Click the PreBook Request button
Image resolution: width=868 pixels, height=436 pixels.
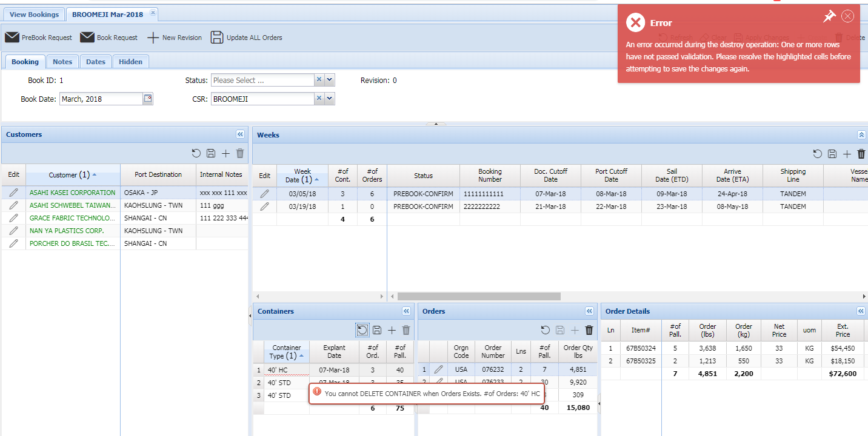point(39,38)
